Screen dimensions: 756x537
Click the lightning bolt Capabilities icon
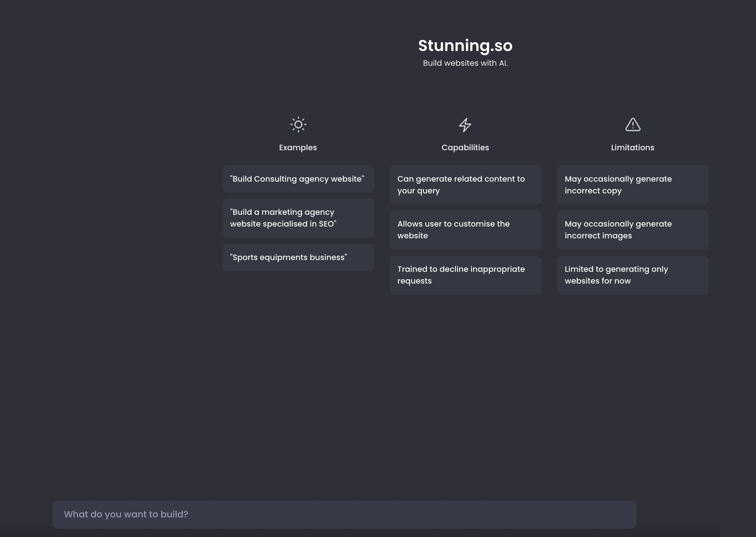point(465,125)
